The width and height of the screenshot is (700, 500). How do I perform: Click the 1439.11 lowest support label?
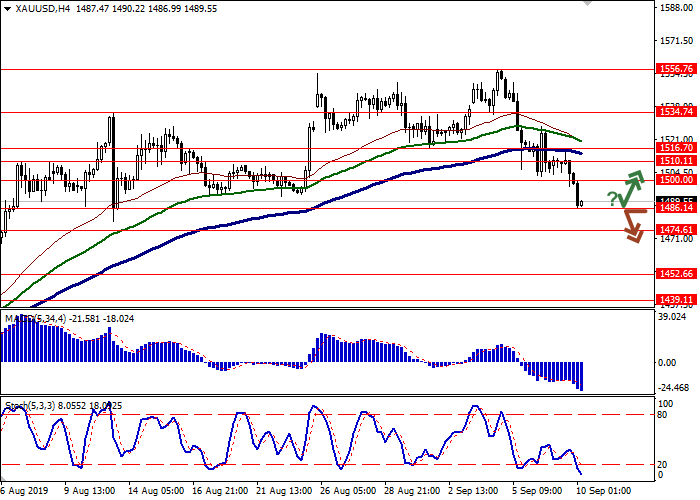click(677, 299)
